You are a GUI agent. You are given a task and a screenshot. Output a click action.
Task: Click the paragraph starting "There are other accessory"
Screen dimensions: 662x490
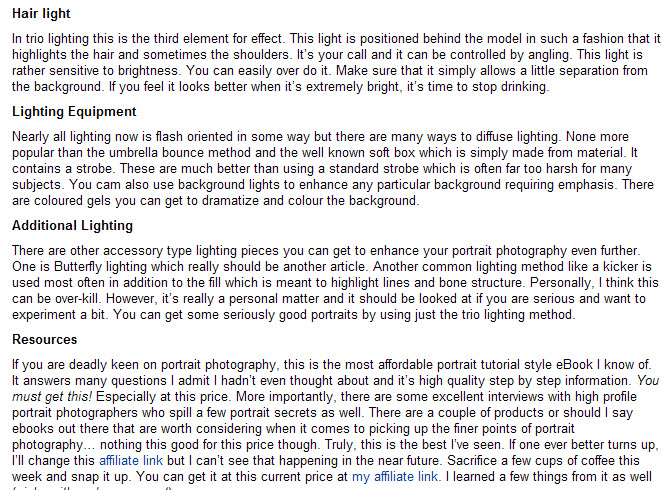[335, 282]
